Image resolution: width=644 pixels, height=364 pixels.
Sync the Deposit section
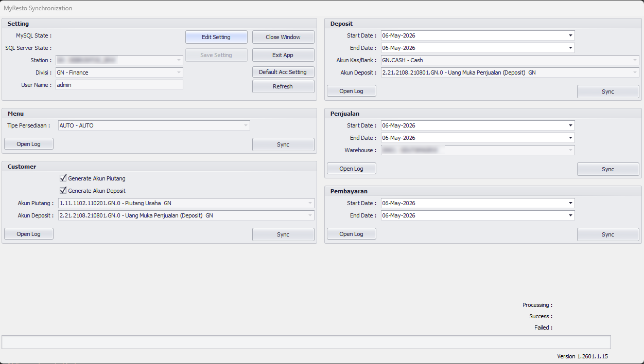(x=608, y=92)
